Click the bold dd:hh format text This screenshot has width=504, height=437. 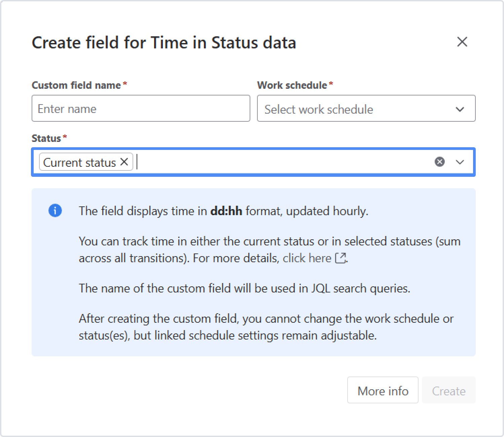pyautogui.click(x=226, y=211)
